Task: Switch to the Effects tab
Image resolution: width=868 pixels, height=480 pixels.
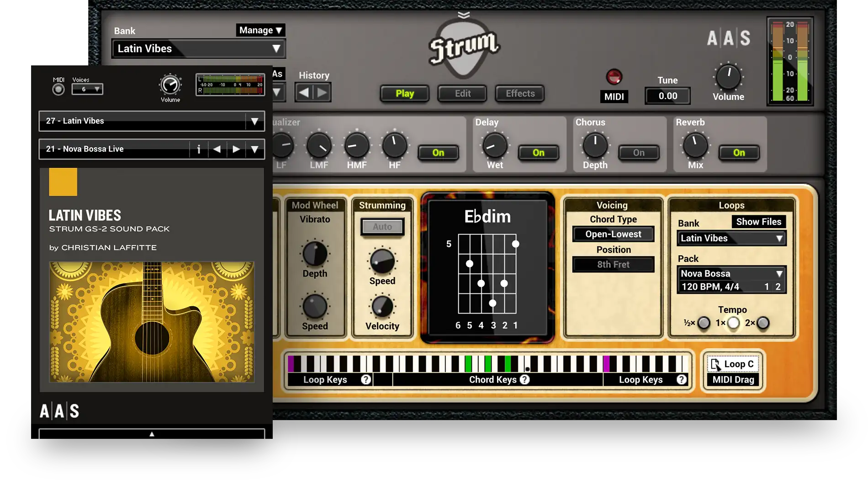Action: click(x=520, y=94)
